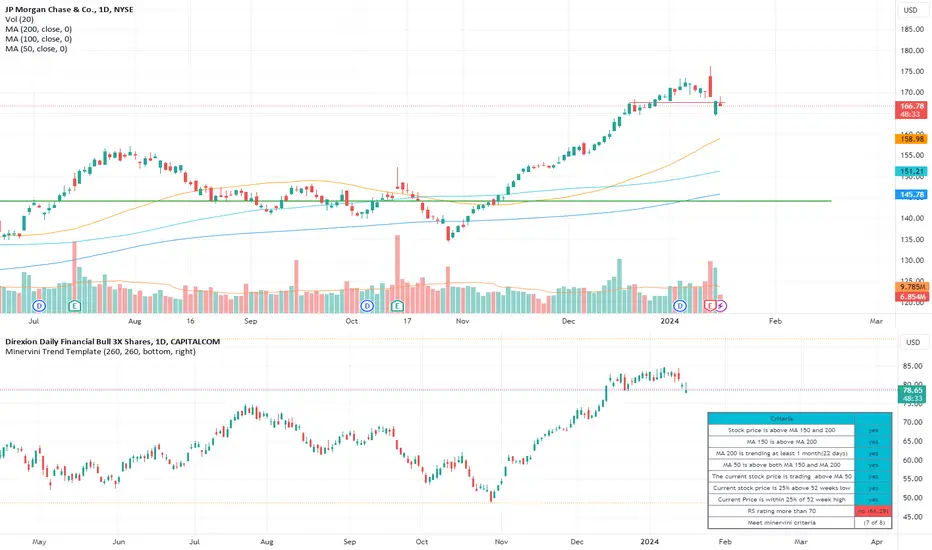Click the green horizontal support line
Viewport: 932px width, 550px height.
(415, 201)
